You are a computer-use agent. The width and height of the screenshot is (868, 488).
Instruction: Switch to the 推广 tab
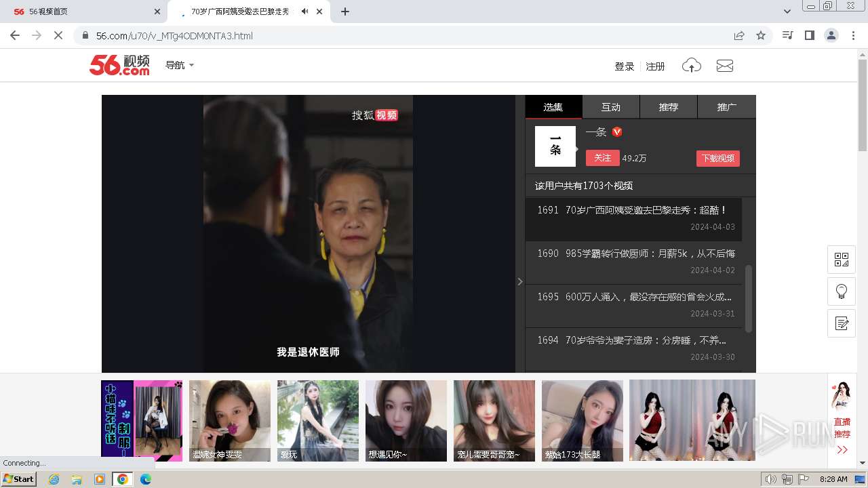(x=727, y=107)
